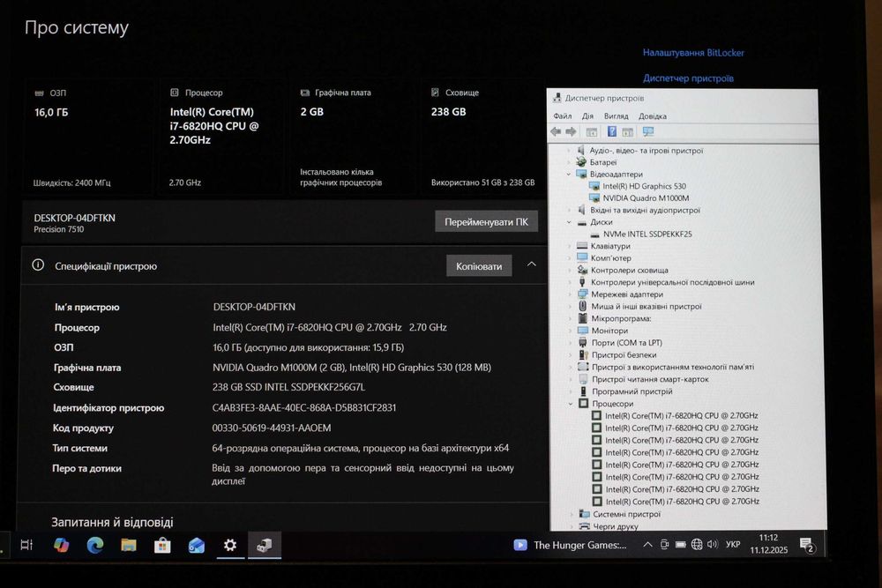
Task: Click the battery tray icon
Action: pos(681,544)
